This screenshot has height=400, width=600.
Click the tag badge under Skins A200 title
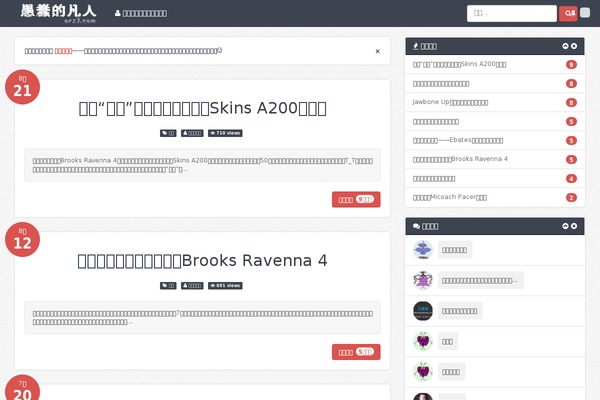168,133
